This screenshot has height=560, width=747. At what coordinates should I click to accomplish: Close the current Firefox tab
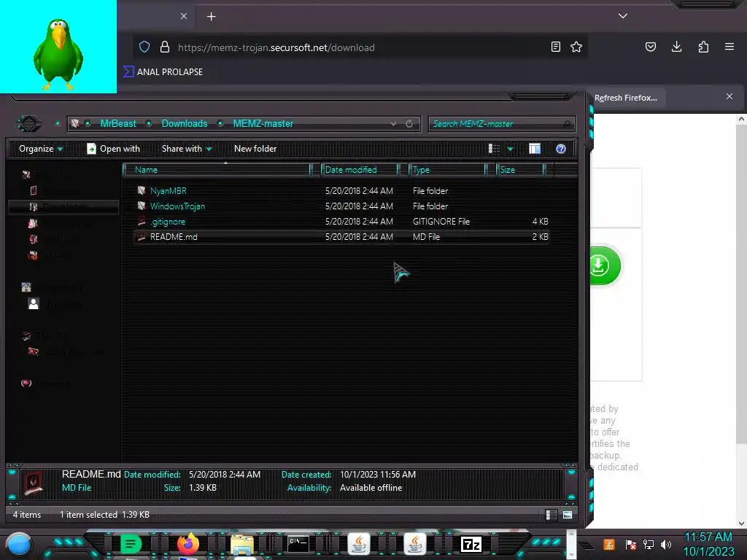pyautogui.click(x=184, y=16)
